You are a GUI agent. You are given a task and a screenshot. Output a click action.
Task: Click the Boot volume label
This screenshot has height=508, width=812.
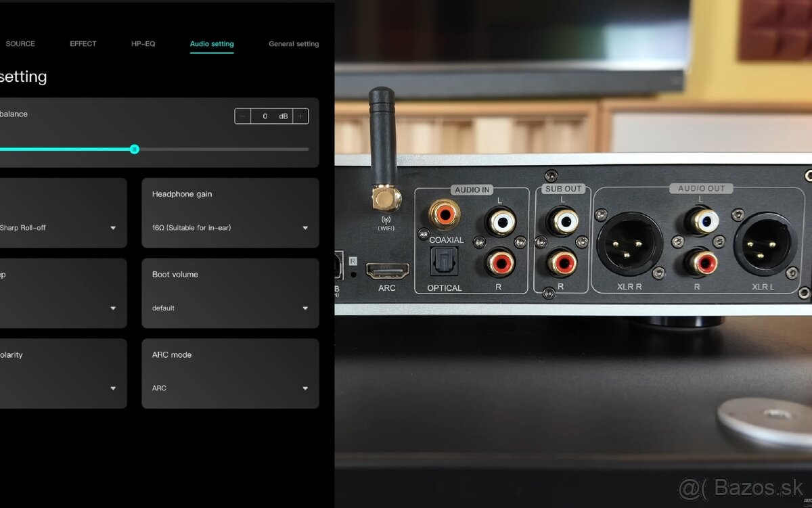[x=175, y=275]
